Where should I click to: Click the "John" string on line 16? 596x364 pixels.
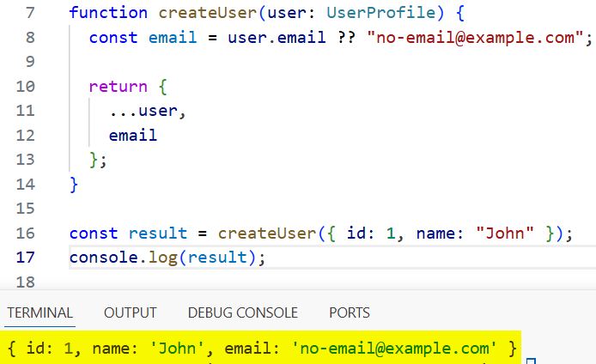[505, 234]
